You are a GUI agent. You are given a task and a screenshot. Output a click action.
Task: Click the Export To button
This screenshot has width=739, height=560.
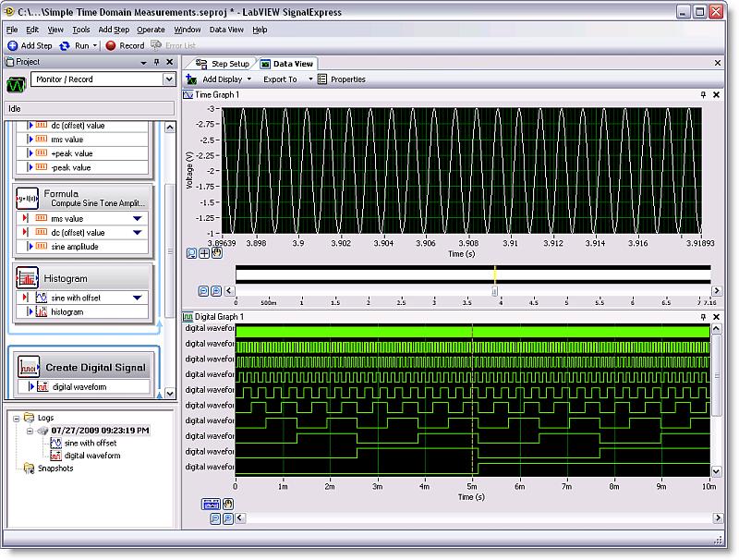click(x=281, y=79)
